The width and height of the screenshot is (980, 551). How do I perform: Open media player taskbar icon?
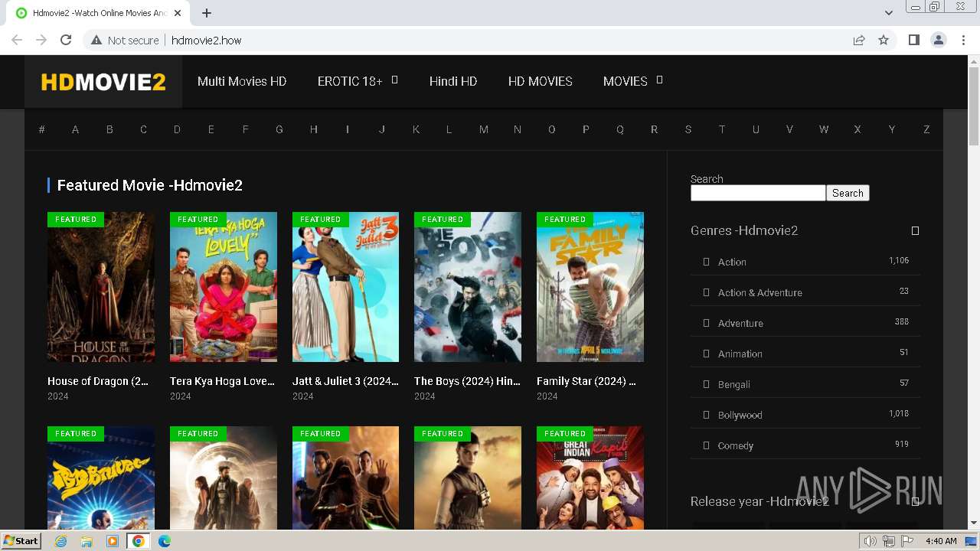[x=113, y=541]
